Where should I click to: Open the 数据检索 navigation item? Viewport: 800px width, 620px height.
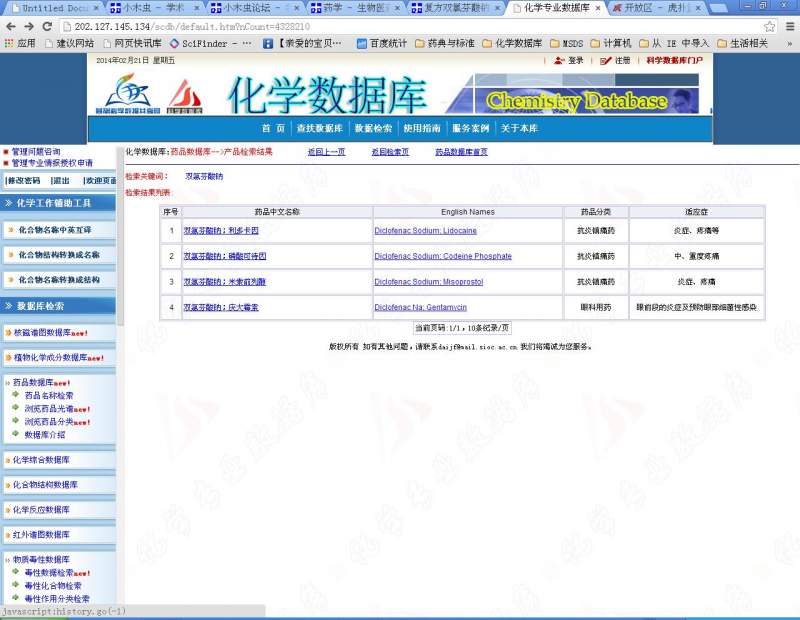(x=373, y=128)
